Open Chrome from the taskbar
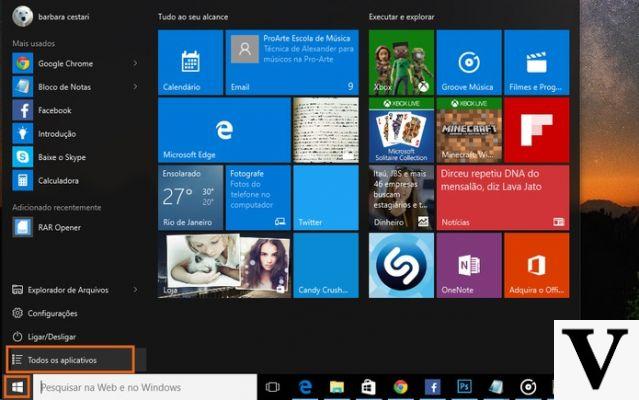This screenshot has width=639, height=400. pos(401,387)
